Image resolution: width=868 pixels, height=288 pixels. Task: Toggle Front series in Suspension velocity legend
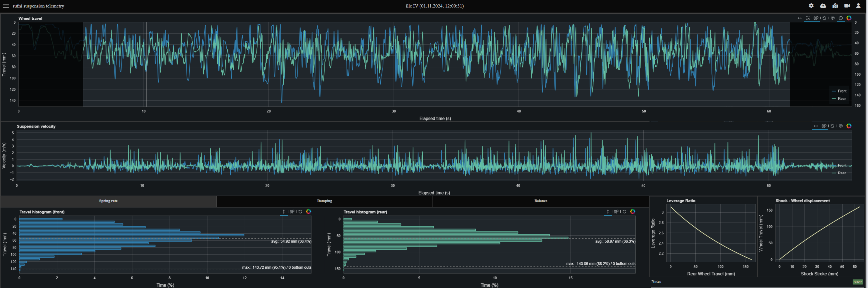coord(839,166)
